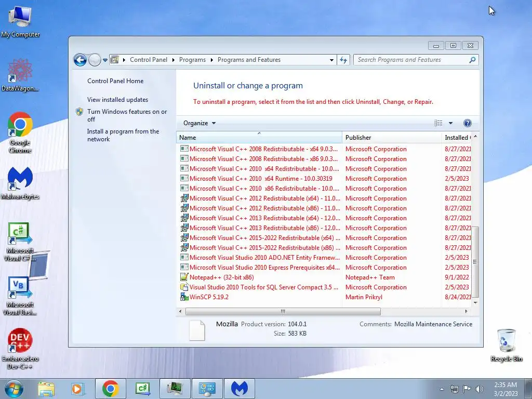Click Martin Prikryl publisher cell
532x399 pixels.
[x=364, y=297]
